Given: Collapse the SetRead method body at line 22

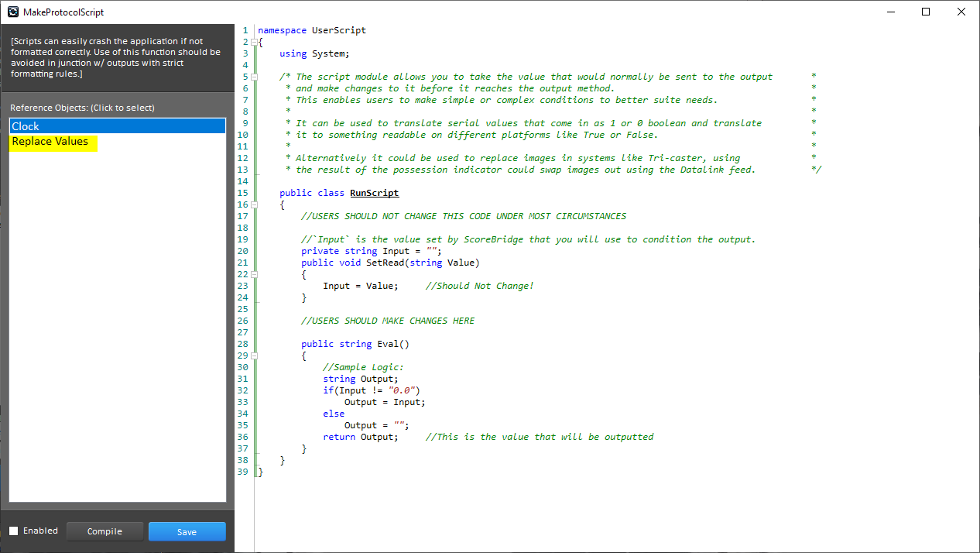Looking at the screenshot, I should coord(254,274).
